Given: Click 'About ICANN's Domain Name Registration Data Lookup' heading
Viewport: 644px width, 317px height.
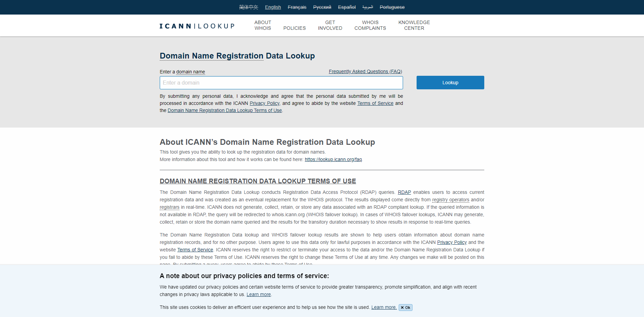Looking at the screenshot, I should point(267,142).
